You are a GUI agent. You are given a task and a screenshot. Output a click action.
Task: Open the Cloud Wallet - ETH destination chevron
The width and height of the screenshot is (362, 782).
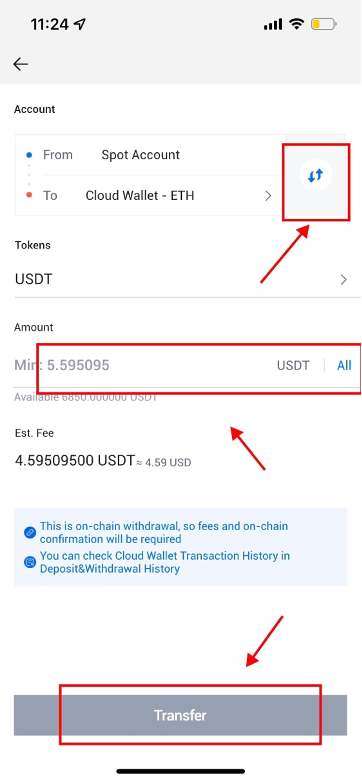(x=268, y=196)
